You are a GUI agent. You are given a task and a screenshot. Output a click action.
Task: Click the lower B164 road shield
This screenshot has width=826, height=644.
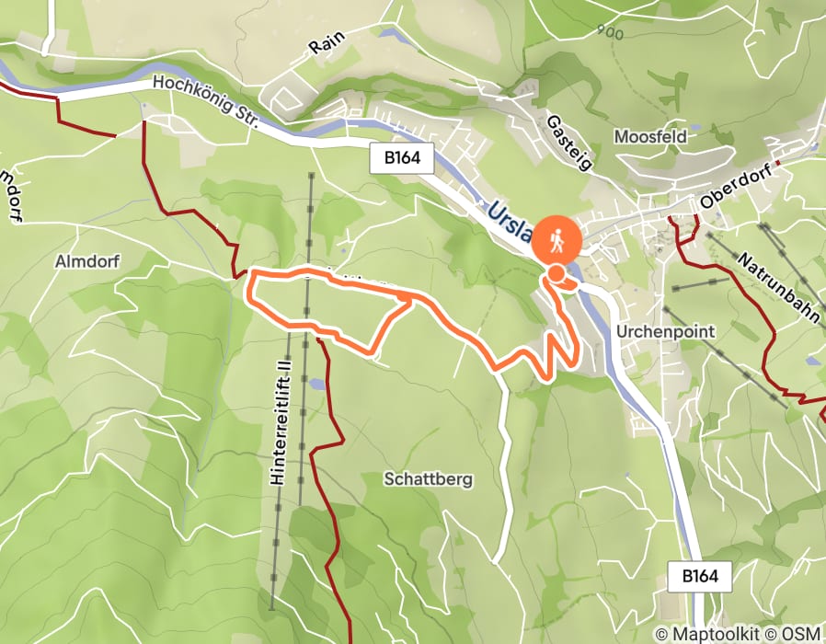click(x=700, y=577)
